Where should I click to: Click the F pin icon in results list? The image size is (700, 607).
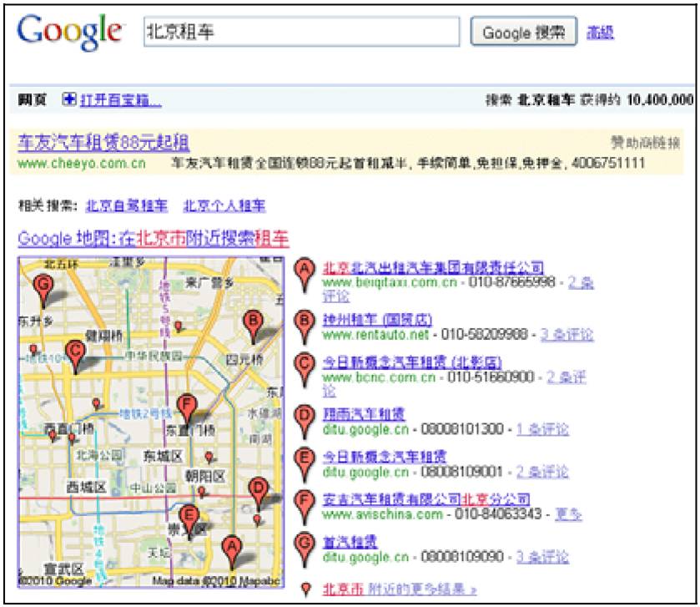click(x=305, y=507)
